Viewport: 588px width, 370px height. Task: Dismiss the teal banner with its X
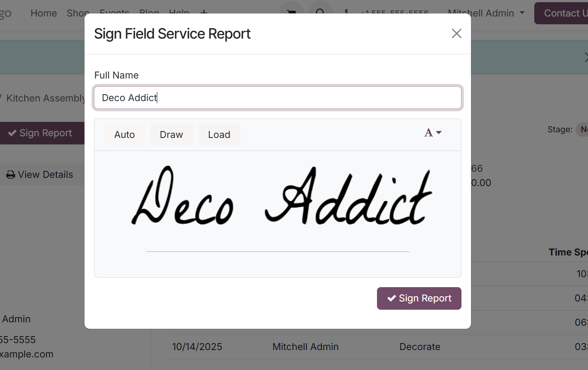click(585, 57)
